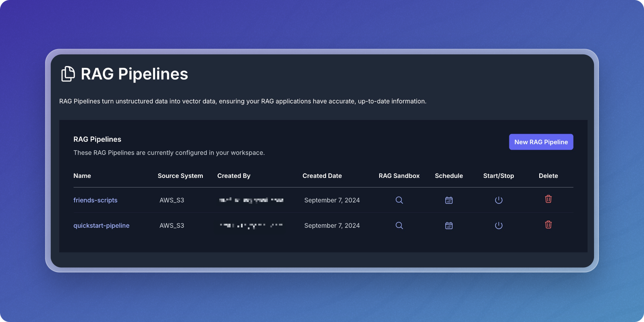Delete the quickstart-pipeline via trash icon
This screenshot has width=644, height=322.
(x=548, y=225)
